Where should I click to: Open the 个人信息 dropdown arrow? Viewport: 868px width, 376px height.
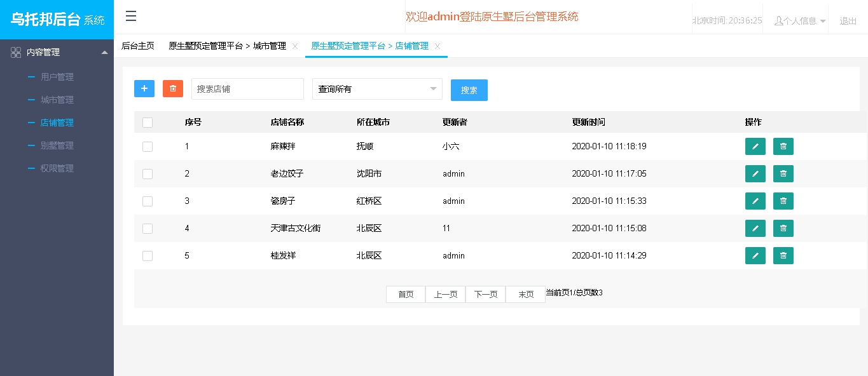(823, 21)
